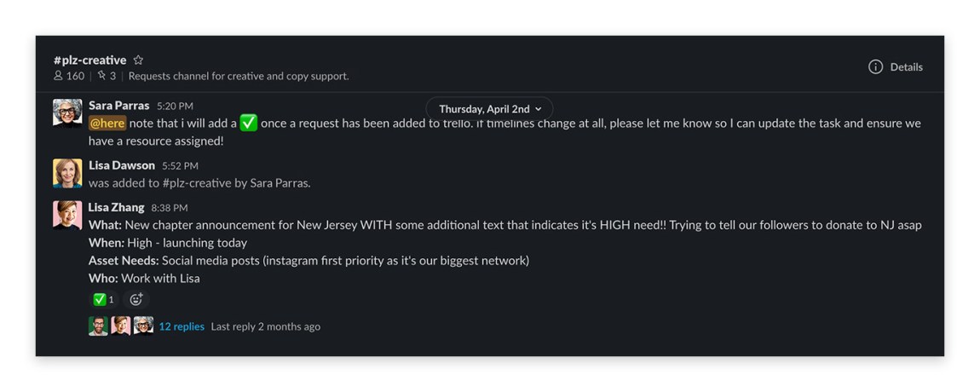Image resolution: width=980 pixels, height=392 pixels.
Task: Click the @here mention
Action: 107,124
